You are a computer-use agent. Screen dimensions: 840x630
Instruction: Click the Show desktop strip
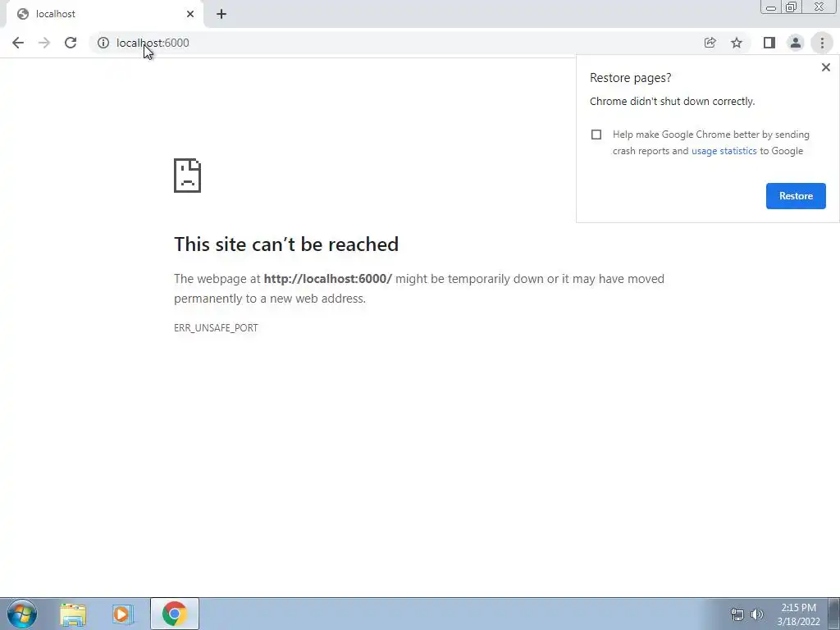tap(833, 614)
